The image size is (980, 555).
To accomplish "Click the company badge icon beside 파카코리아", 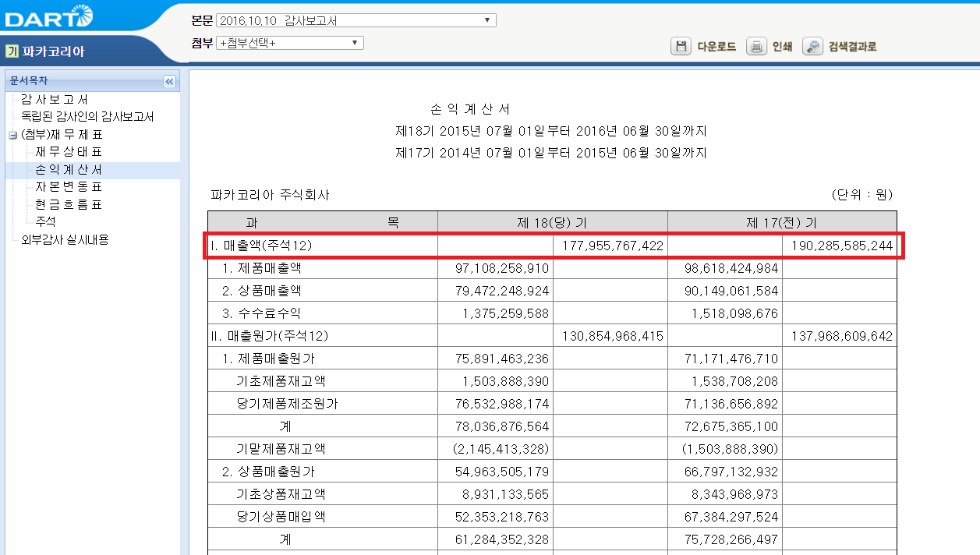I will pos(12,52).
